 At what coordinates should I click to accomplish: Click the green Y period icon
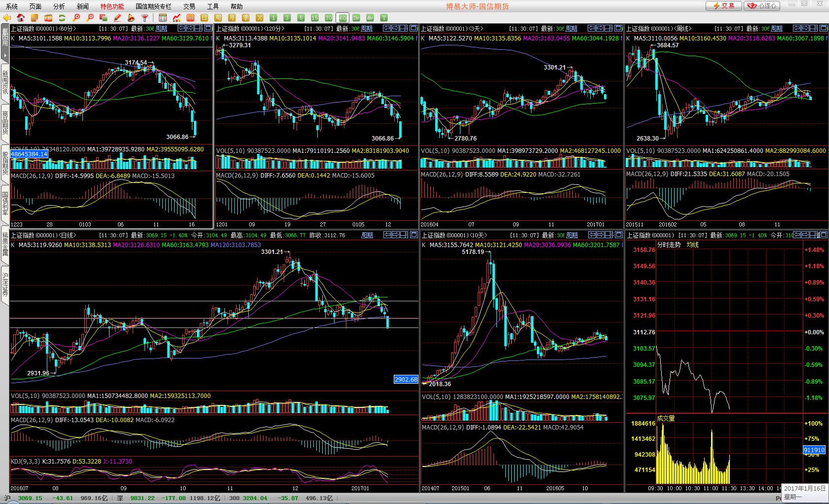pos(384,18)
